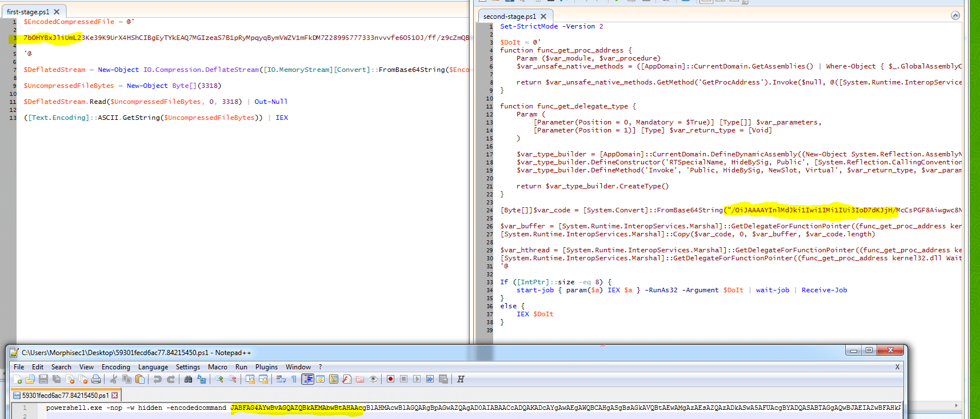Open the Edit menu in Notepad++
Screen dimensions: 980x419
(x=38, y=367)
